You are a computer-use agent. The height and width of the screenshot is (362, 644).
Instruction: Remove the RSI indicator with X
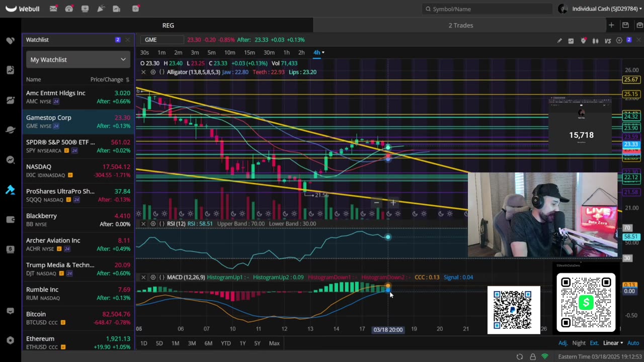click(x=143, y=224)
